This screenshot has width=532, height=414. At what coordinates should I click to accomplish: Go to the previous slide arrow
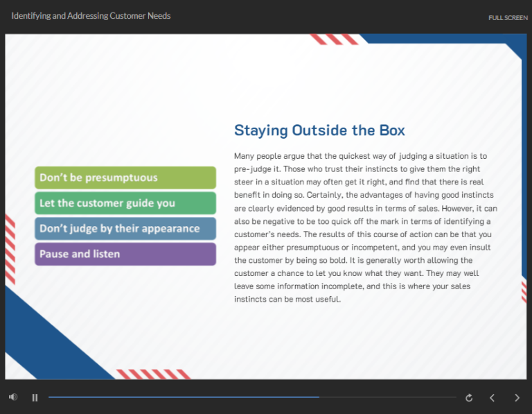click(493, 397)
